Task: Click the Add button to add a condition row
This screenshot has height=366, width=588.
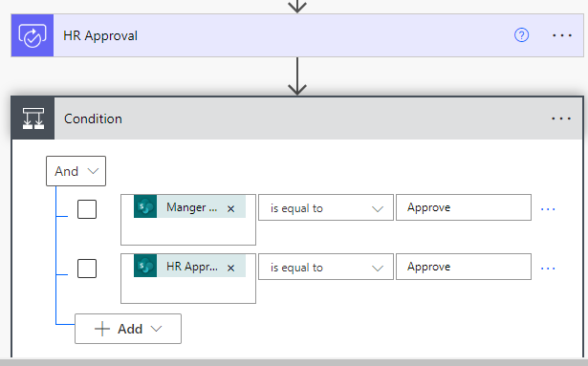Action: (x=128, y=329)
